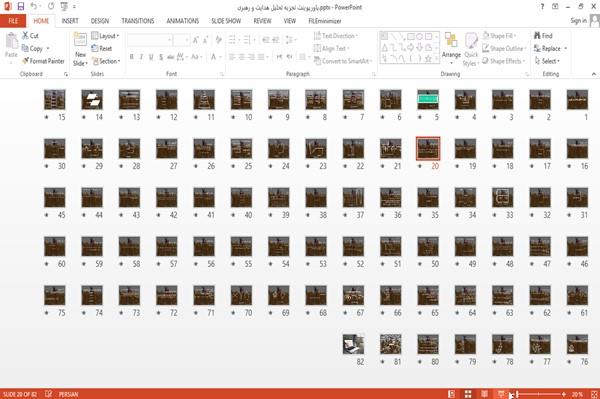The width and height of the screenshot is (600, 399).
Task: Open Quick Styles gallery
Action: coord(471,49)
